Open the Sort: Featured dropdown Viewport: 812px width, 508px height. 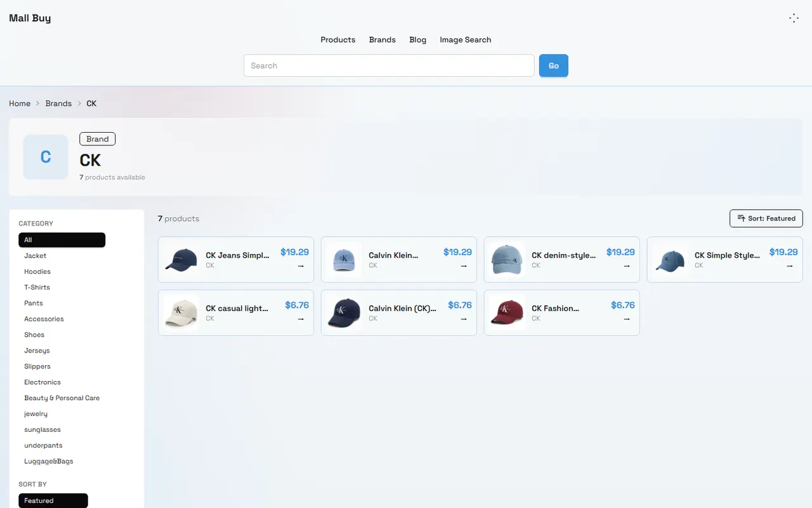pyautogui.click(x=766, y=218)
